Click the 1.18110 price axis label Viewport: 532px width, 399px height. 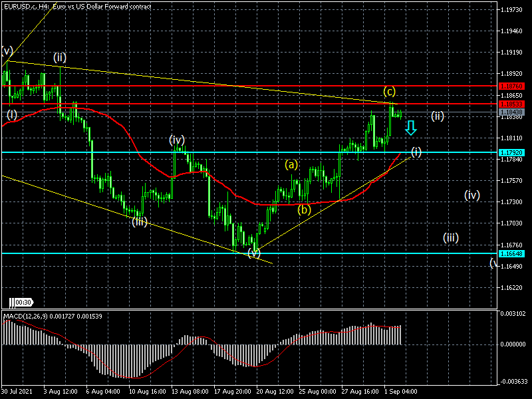coord(511,138)
